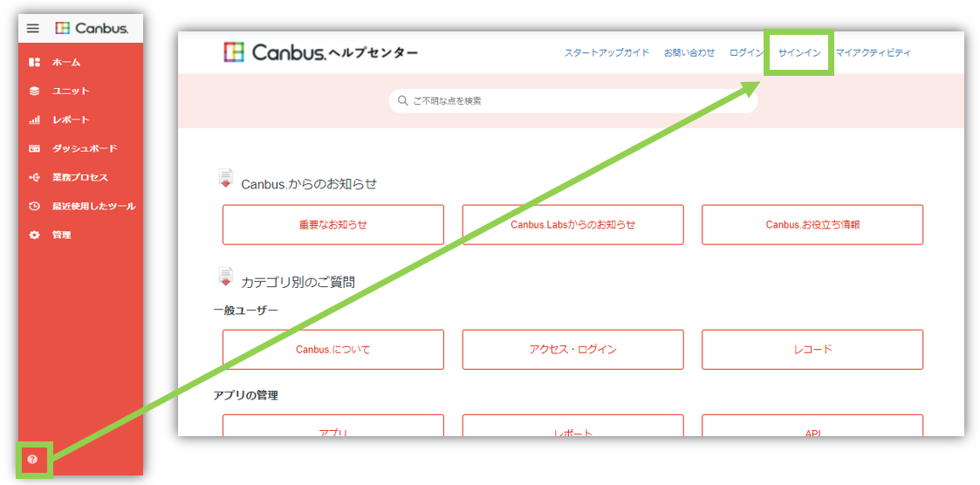Click the サインイン link

(799, 52)
